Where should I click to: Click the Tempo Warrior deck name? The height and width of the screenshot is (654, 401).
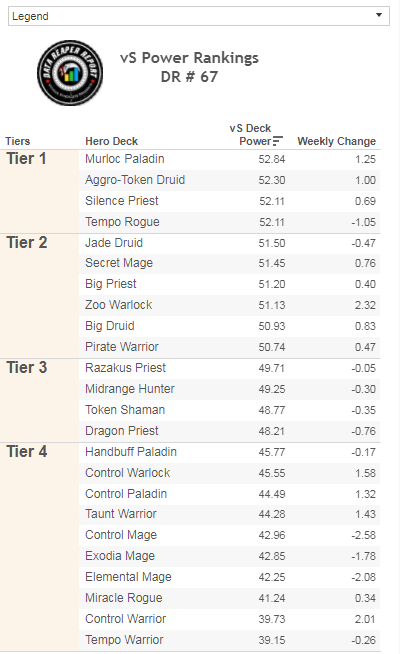[x=124, y=640]
